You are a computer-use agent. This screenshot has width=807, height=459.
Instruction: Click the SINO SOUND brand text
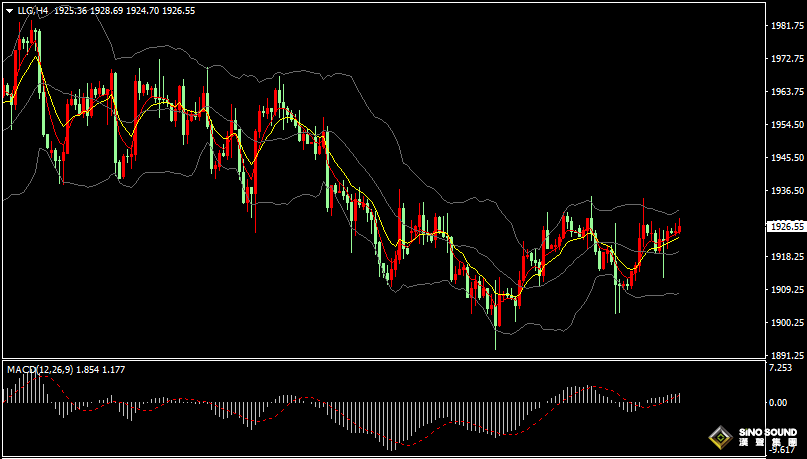point(768,434)
